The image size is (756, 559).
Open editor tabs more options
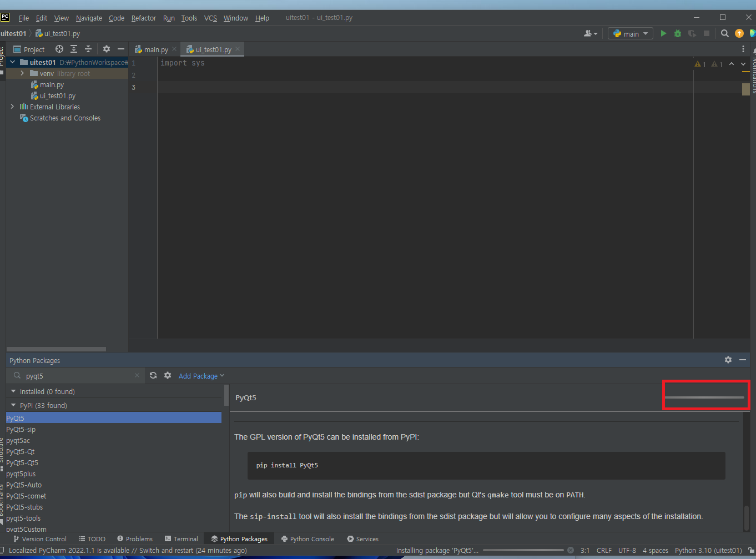(743, 49)
